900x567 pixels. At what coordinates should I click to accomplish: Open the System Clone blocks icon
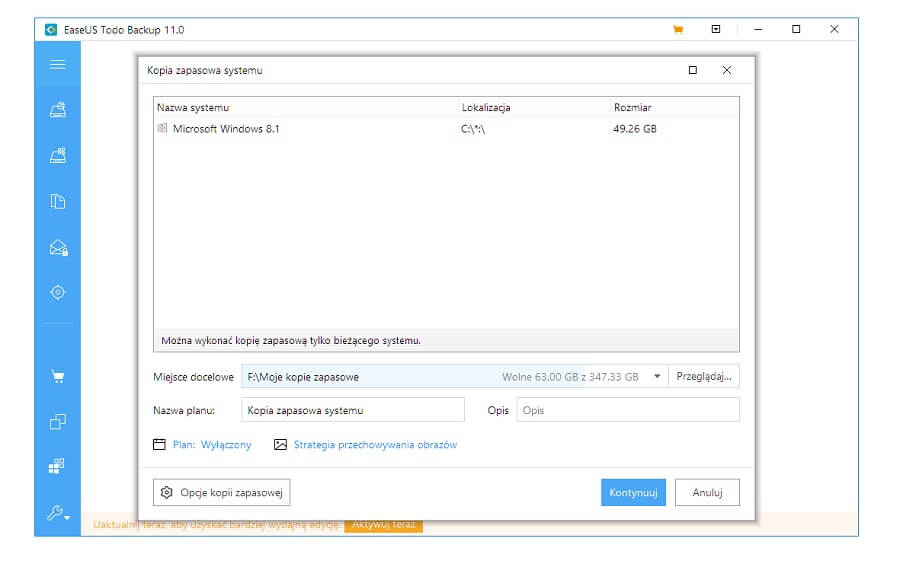click(57, 465)
